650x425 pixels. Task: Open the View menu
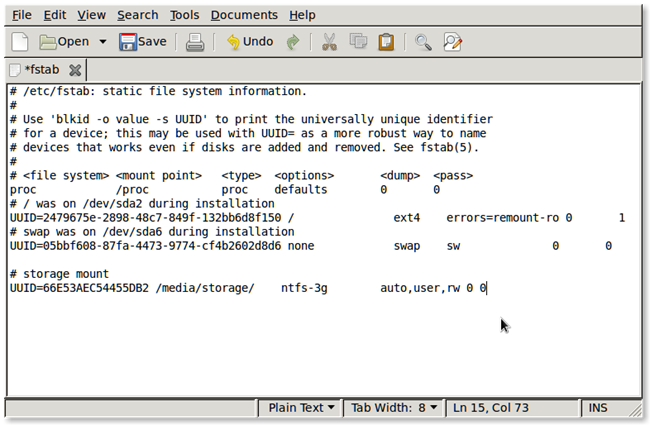coord(91,15)
